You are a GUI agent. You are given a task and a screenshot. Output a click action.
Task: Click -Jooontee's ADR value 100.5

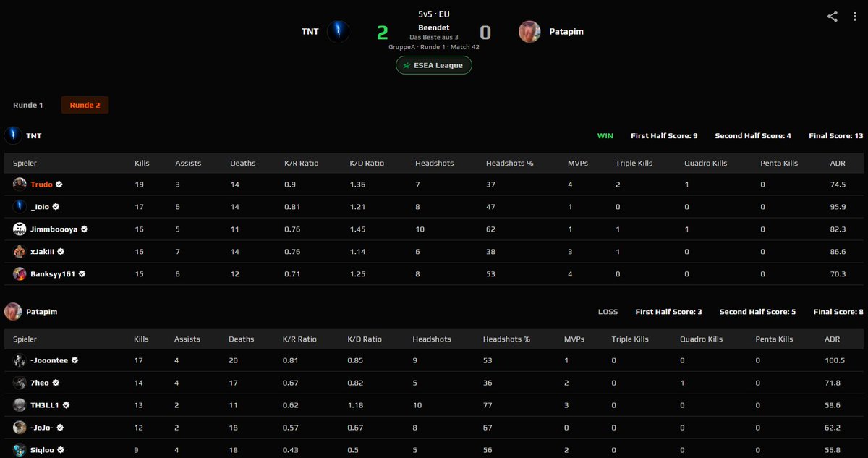point(835,360)
